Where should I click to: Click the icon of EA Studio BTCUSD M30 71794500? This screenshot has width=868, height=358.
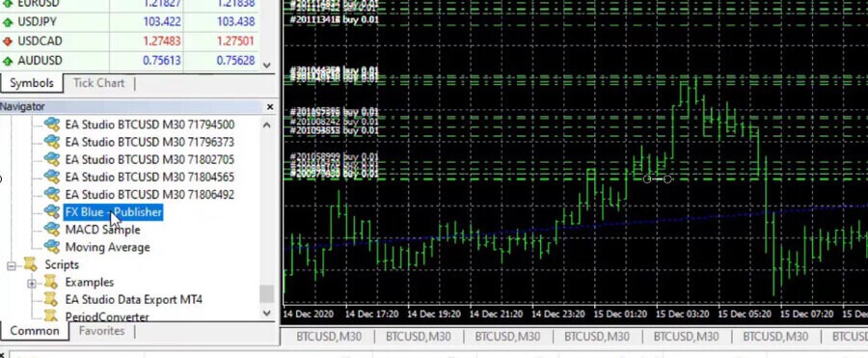pyautogui.click(x=51, y=124)
